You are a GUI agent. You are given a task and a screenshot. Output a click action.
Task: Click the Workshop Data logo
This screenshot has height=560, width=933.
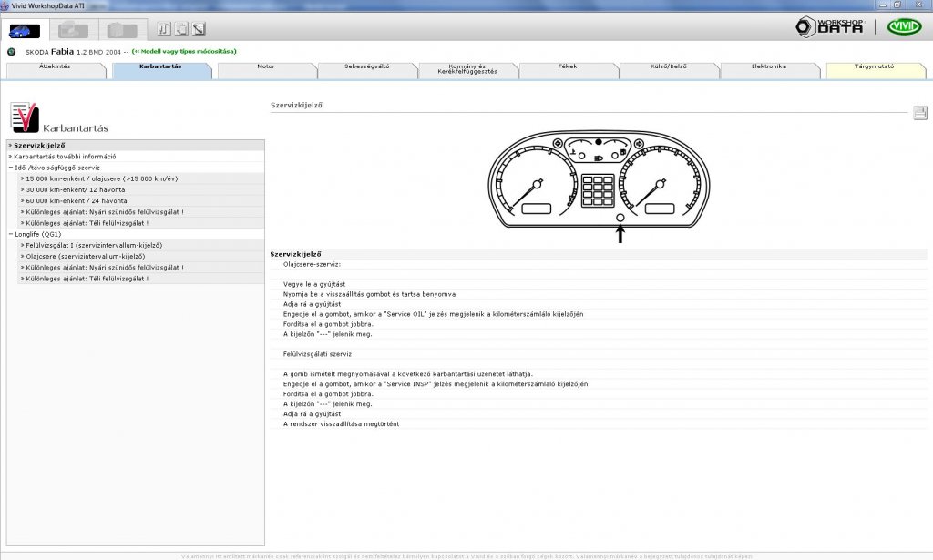pos(829,26)
